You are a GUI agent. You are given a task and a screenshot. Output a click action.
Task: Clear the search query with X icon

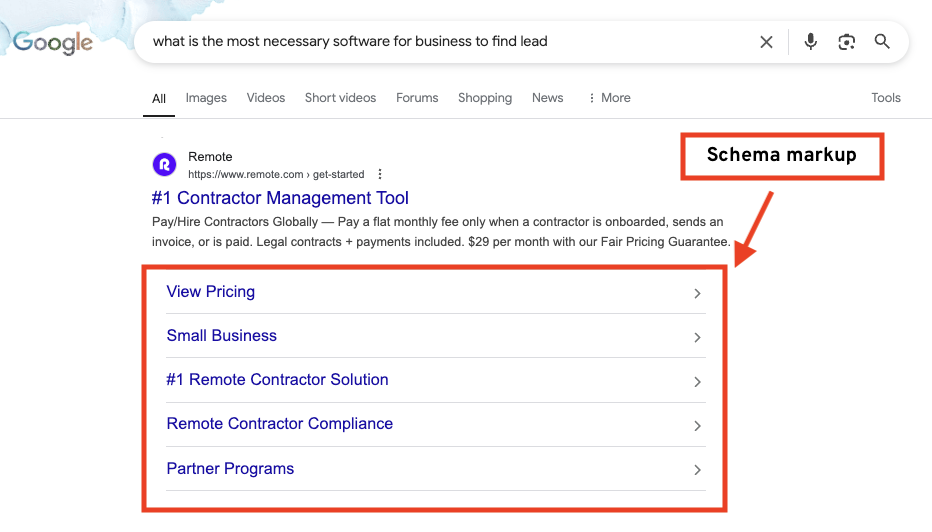[x=766, y=42]
